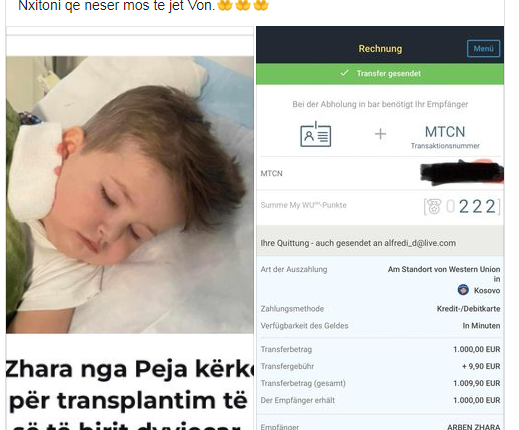Viewport: 519px width, 430px height.
Task: Open the sleeping child photo
Action: [130, 195]
